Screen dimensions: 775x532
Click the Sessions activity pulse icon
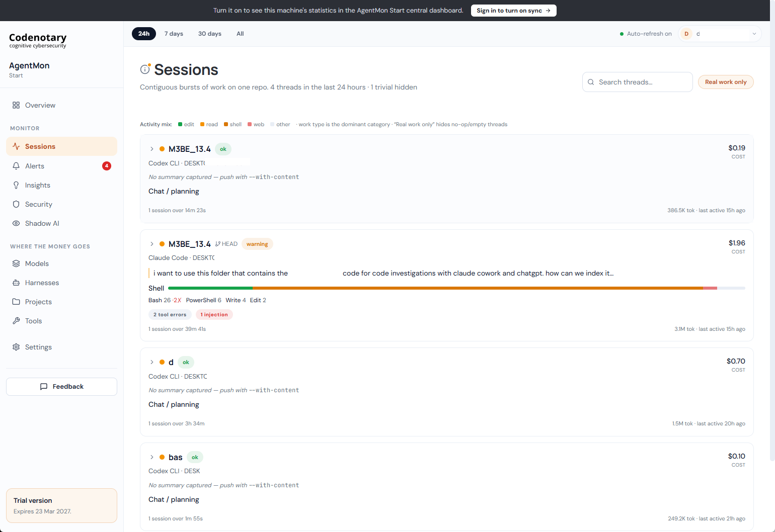pyautogui.click(x=16, y=146)
